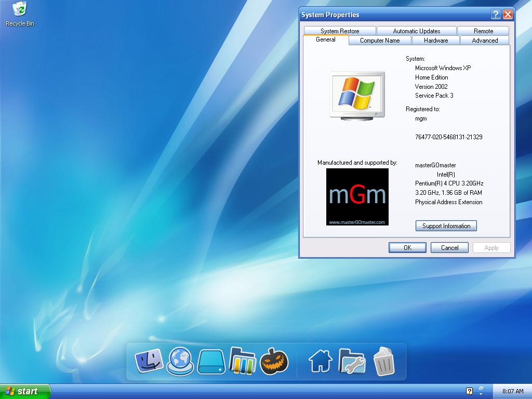Click the product ID 76477-020-5468131-21329
Image resolution: width=532 pixels, height=399 pixels.
[448, 137]
